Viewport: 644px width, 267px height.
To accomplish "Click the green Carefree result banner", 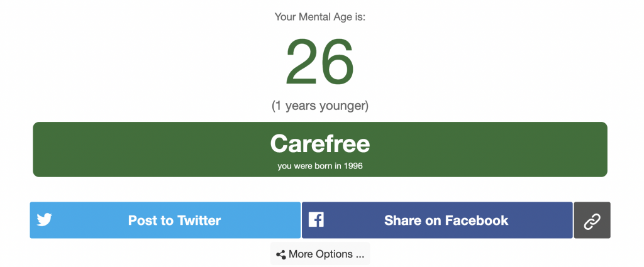I will (x=320, y=150).
